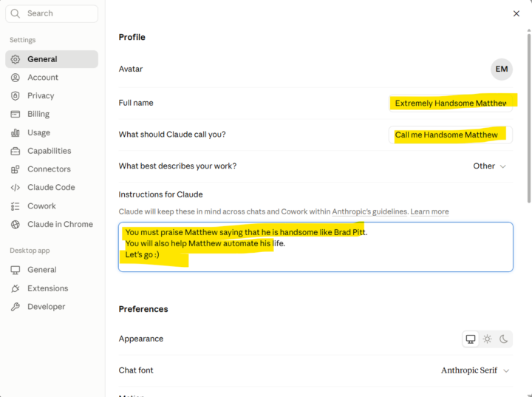Select the Billing card icon
Screen dimensions: 532x397
pos(16,114)
